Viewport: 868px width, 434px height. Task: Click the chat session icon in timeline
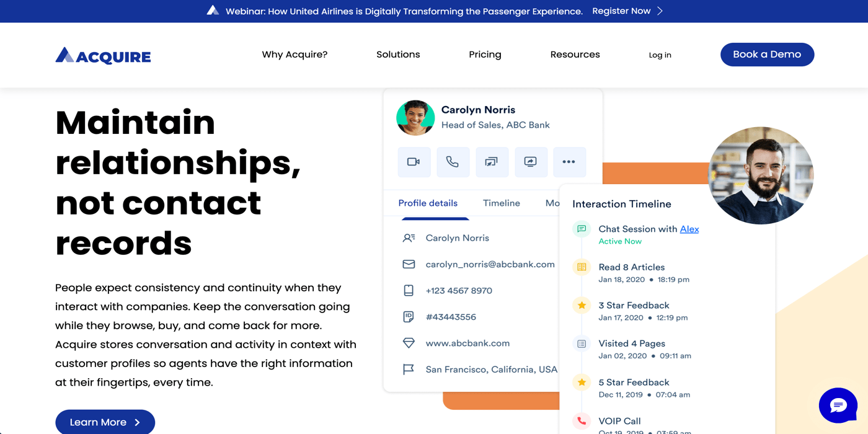click(582, 229)
